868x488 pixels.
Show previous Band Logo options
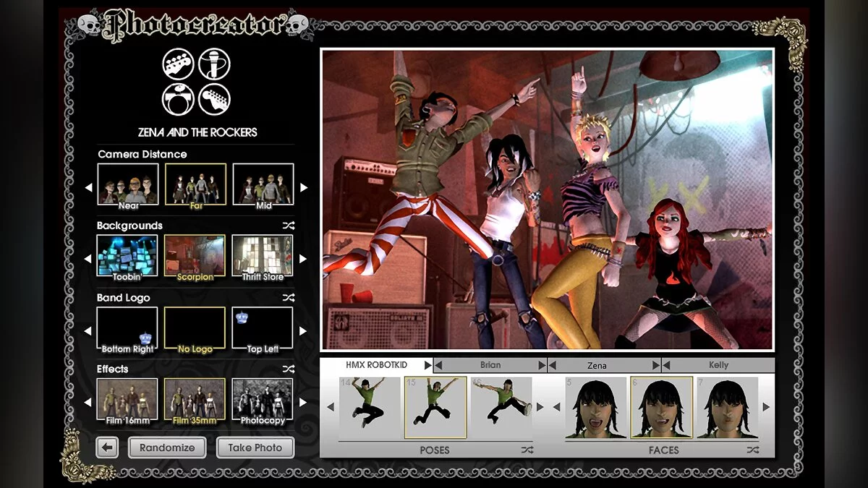(89, 331)
